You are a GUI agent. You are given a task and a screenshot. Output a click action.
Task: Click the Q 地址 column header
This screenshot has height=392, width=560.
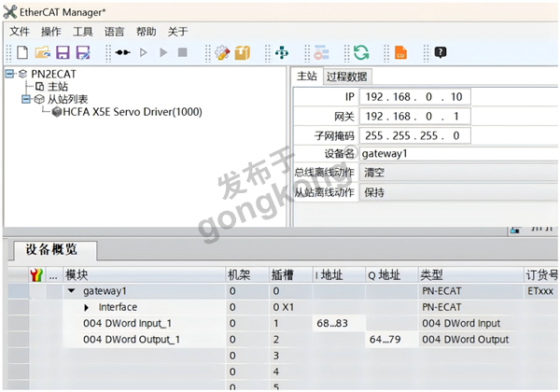[391, 275]
